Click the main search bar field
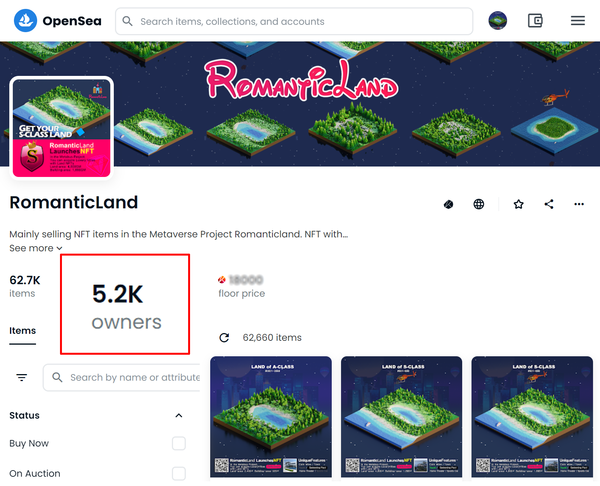Screen dimensions: 600x486 tap(294, 21)
